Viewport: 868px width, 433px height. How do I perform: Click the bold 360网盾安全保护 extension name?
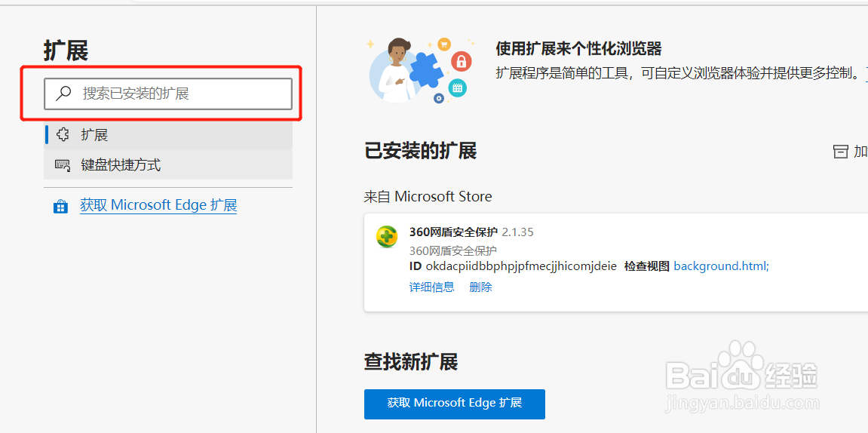click(x=453, y=232)
